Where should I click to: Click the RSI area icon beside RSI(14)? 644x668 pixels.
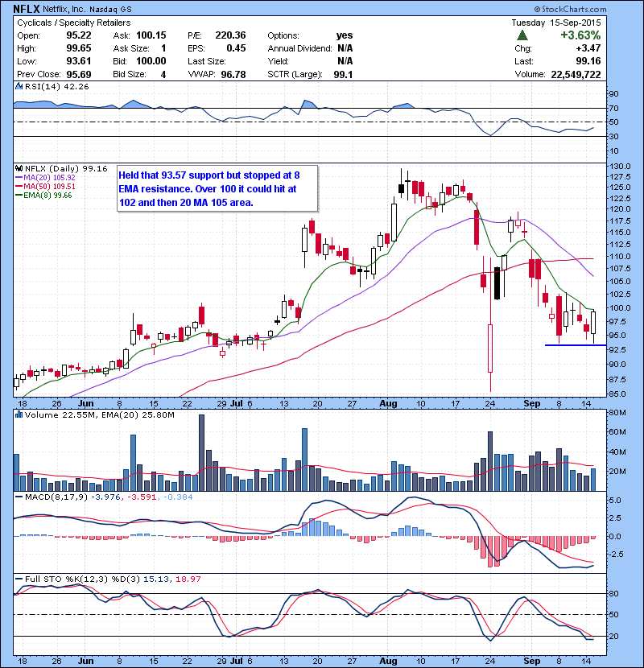tap(19, 86)
